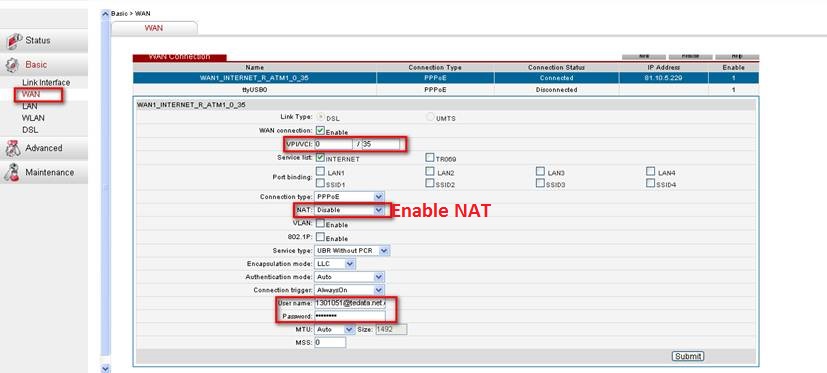This screenshot has width=827, height=373.
Task: Click the up arrow at scrollbar top
Action: (105, 14)
